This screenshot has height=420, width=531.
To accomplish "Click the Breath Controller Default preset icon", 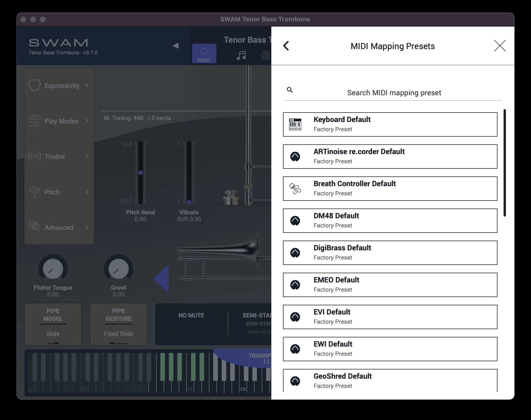I will coord(295,189).
